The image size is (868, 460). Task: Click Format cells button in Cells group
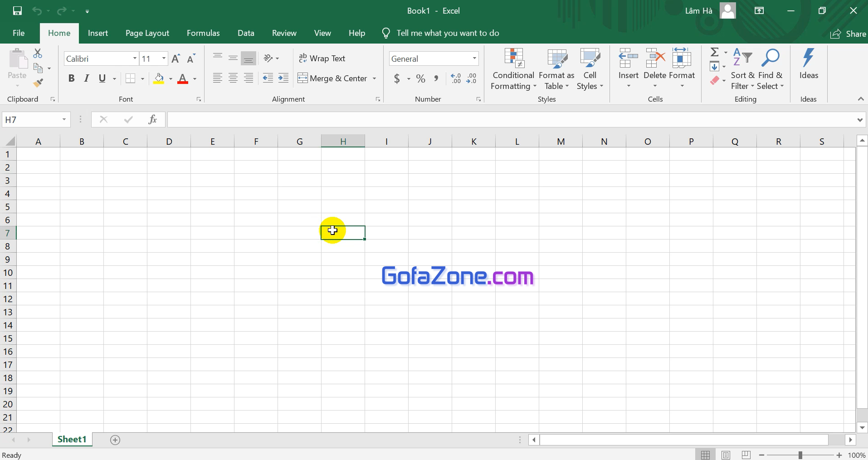[682, 68]
